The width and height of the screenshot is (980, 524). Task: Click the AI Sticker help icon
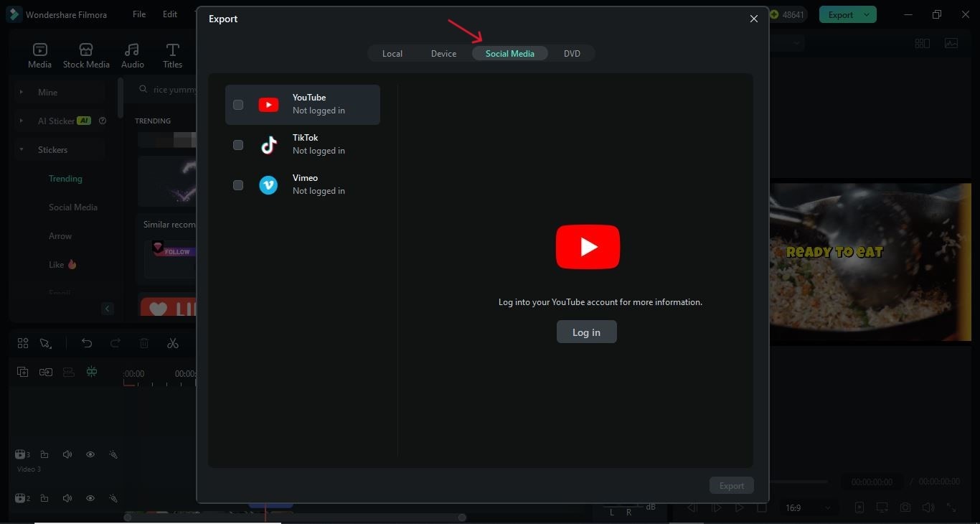click(102, 121)
